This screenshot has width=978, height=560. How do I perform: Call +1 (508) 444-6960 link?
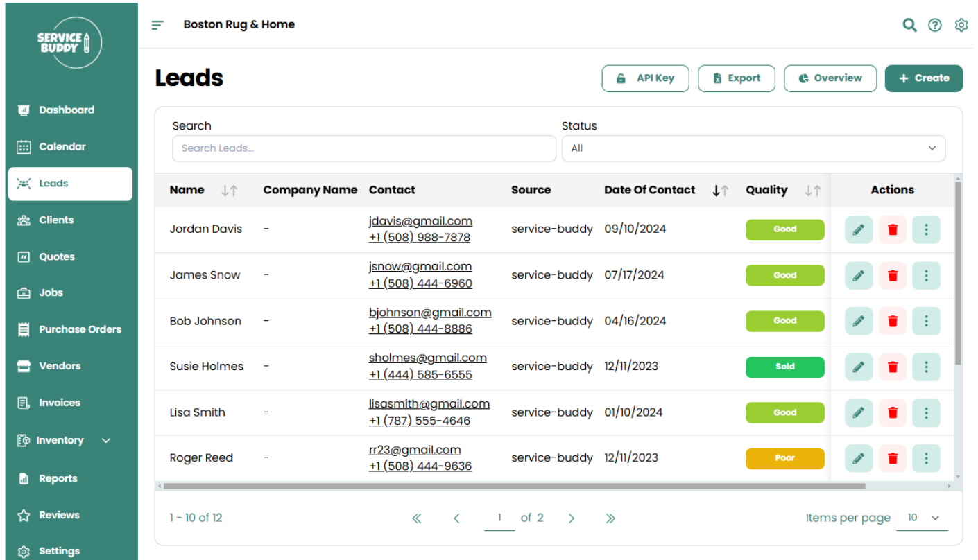(x=420, y=283)
